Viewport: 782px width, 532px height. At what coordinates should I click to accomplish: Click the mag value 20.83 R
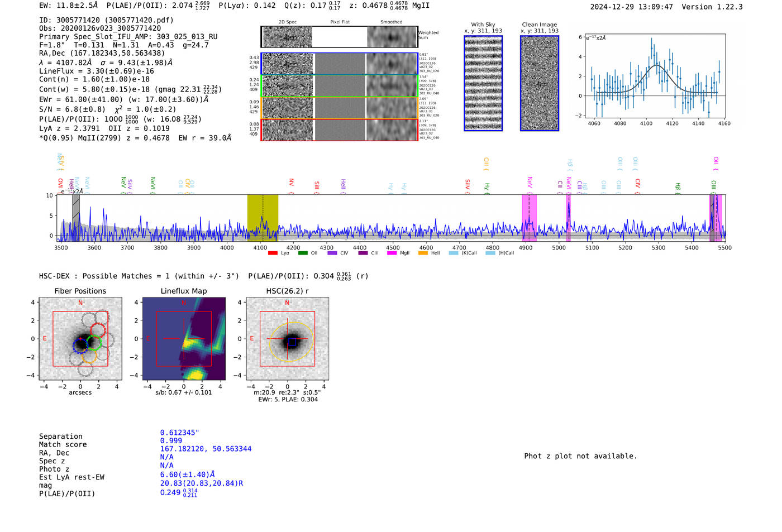(202, 483)
